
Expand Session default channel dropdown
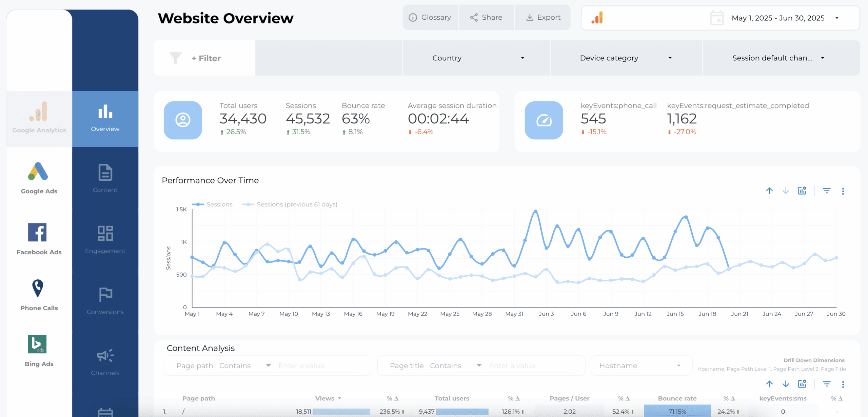coord(781,58)
